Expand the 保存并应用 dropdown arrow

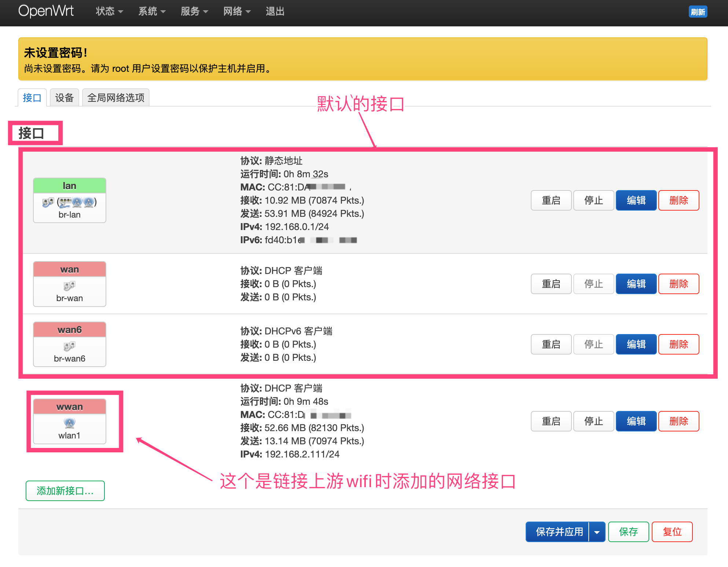click(596, 531)
